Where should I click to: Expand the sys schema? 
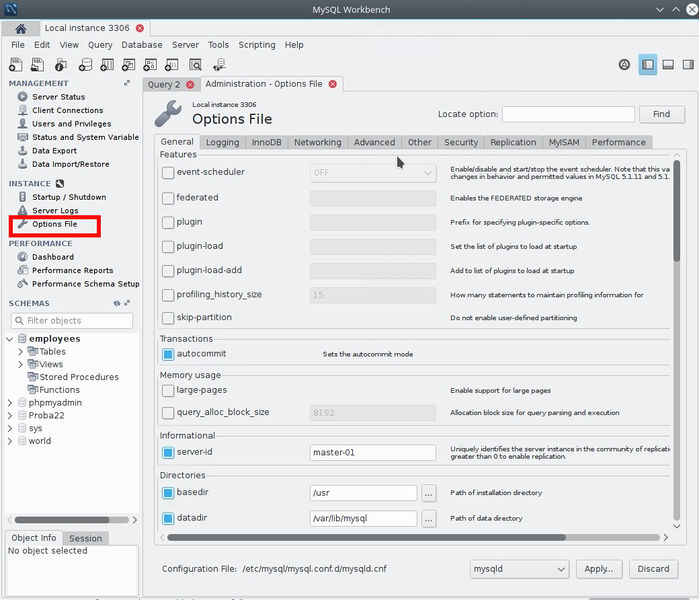[10, 428]
